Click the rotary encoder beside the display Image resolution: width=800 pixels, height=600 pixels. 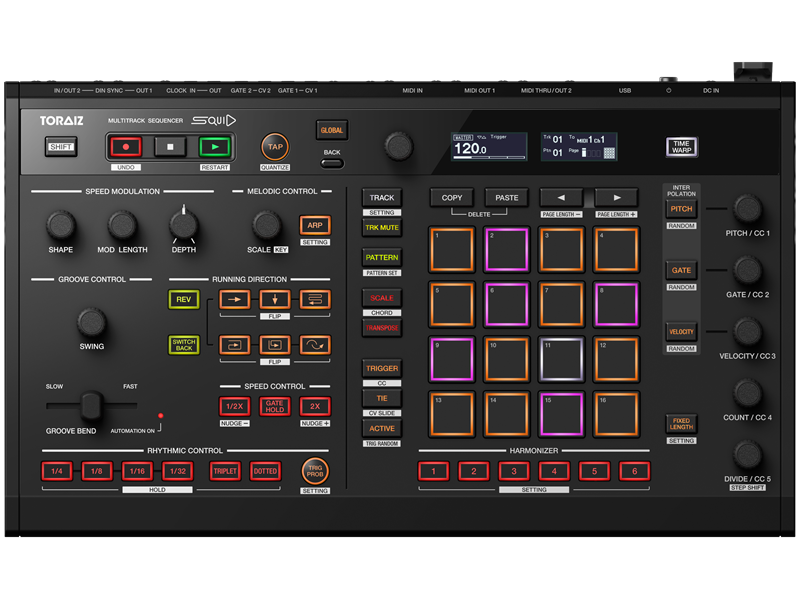(398, 147)
